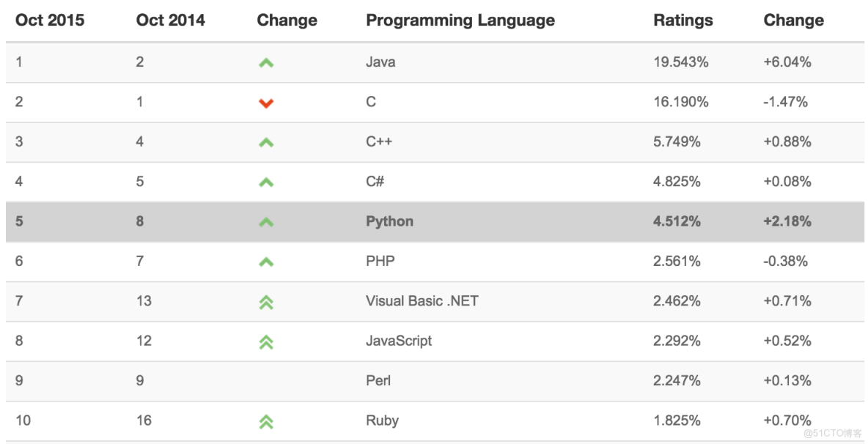Click the green arrow in the Python row
The image size is (868, 444).
[267, 221]
